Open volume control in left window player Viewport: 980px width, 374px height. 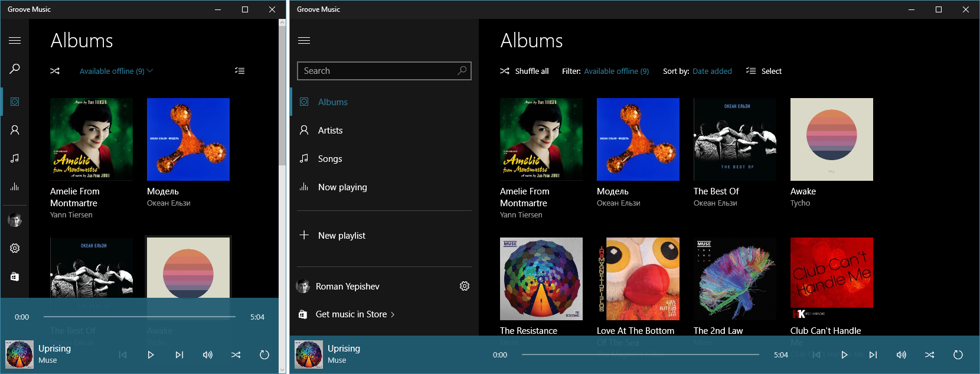click(x=208, y=355)
